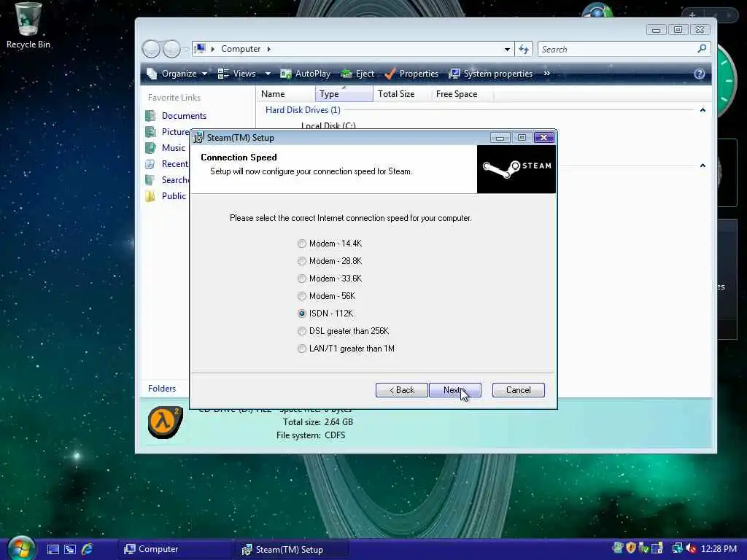Open Pictures favorite link
747x560 pixels.
168,132
